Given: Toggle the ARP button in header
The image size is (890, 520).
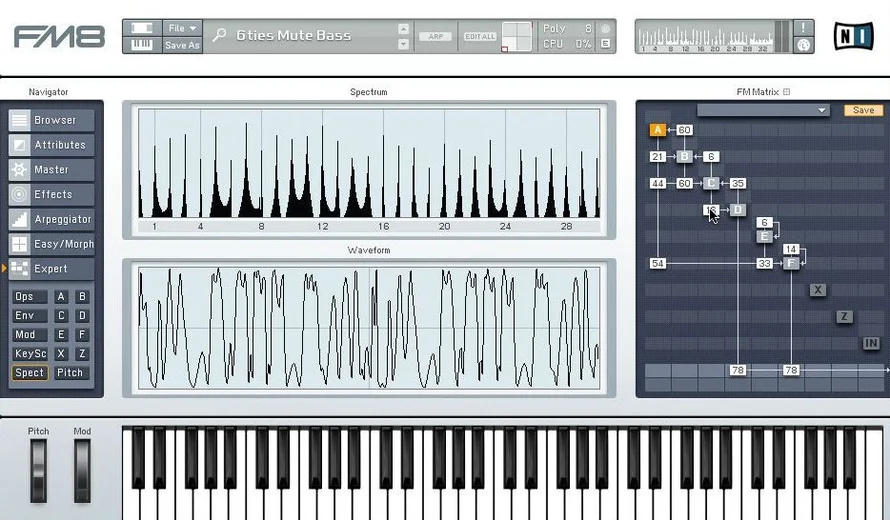Looking at the screenshot, I should click(436, 36).
